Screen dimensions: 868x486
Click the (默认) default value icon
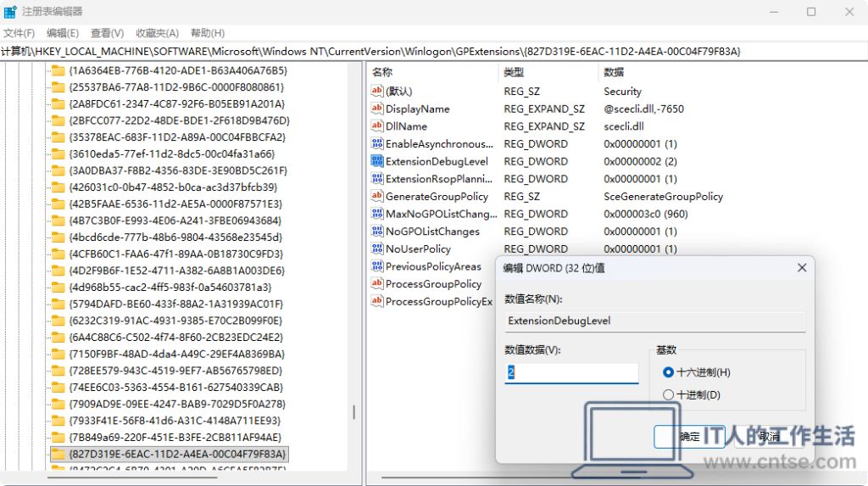pyautogui.click(x=377, y=91)
